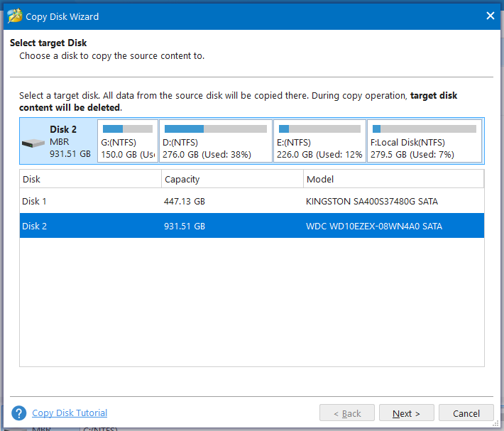Click the D: partition usage bar
Viewport: 504px width, 431px height.
pyautogui.click(x=216, y=129)
